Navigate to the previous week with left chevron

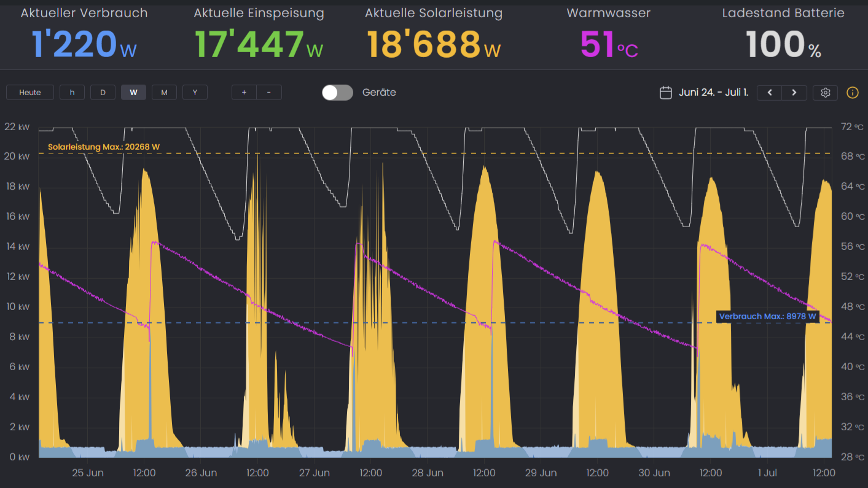click(769, 92)
